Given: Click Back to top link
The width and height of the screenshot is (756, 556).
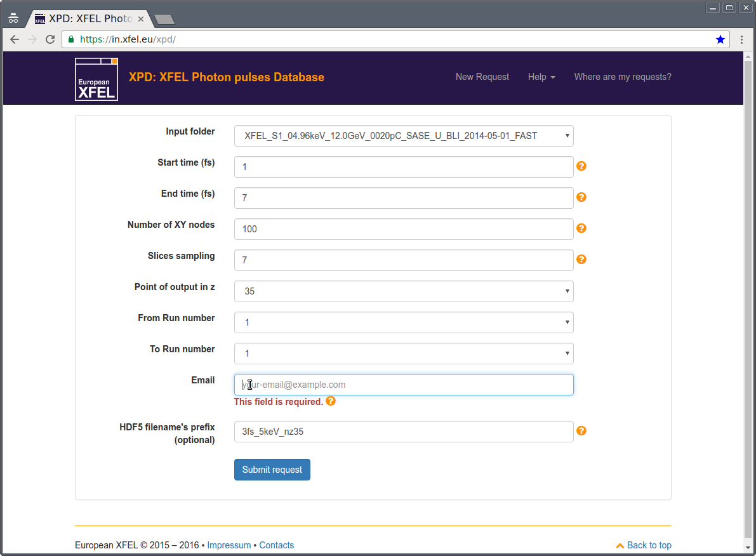Looking at the screenshot, I should coord(644,545).
